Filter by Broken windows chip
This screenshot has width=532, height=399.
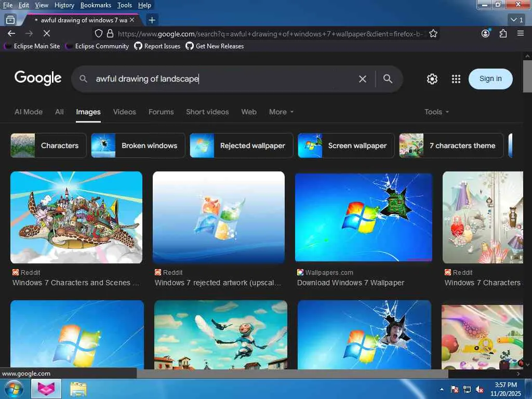[138, 145]
